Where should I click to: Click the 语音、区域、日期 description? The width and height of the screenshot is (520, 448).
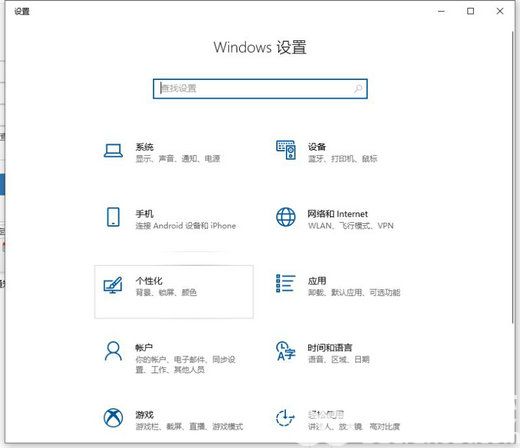tap(338, 359)
